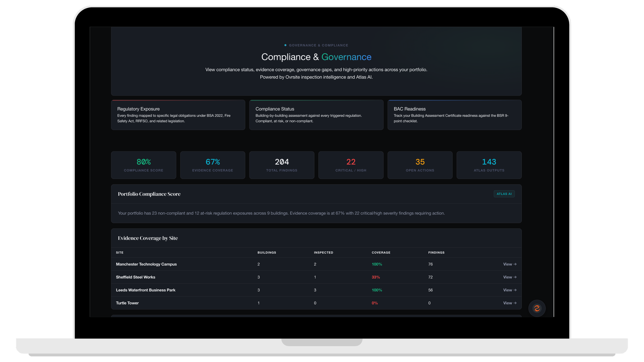
Task: Open the 80% Compliance Score card
Action: click(x=143, y=165)
